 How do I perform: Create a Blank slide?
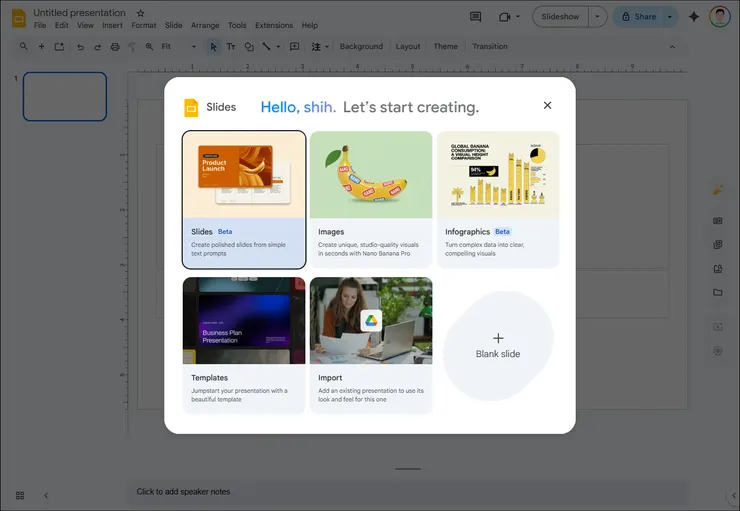(x=498, y=345)
